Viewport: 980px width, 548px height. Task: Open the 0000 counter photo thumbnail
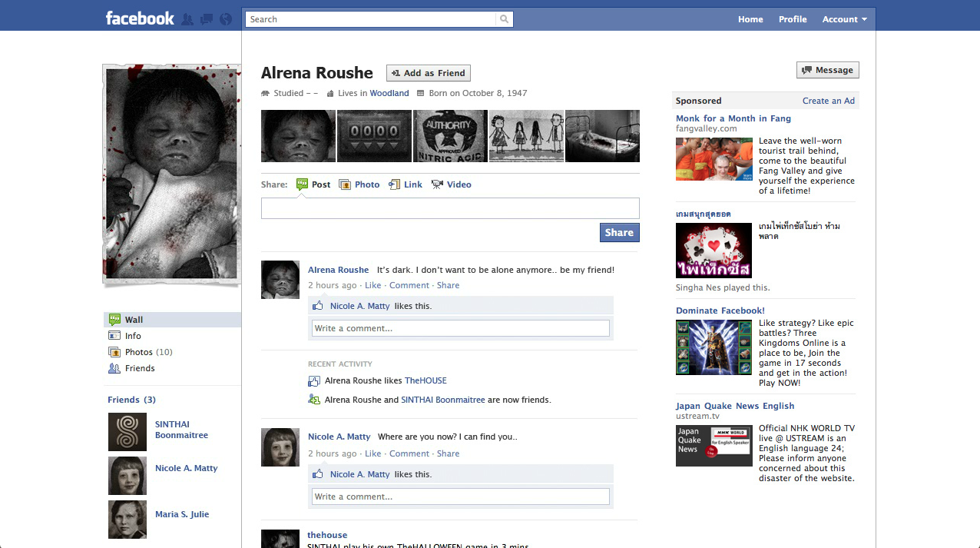[x=374, y=136]
